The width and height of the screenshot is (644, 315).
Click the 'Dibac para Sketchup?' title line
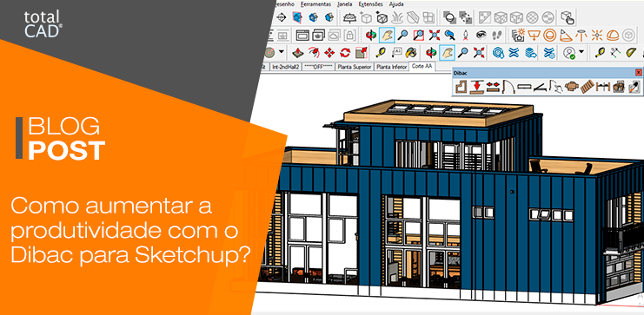130,255
